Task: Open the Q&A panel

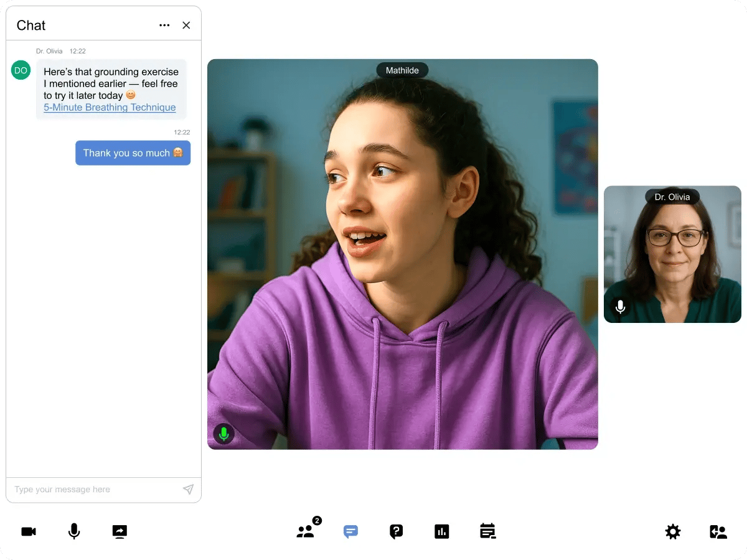Action: click(396, 531)
